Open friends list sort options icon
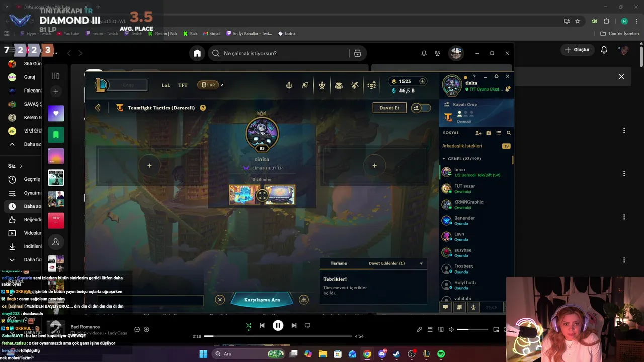644x362 pixels. pos(499,133)
